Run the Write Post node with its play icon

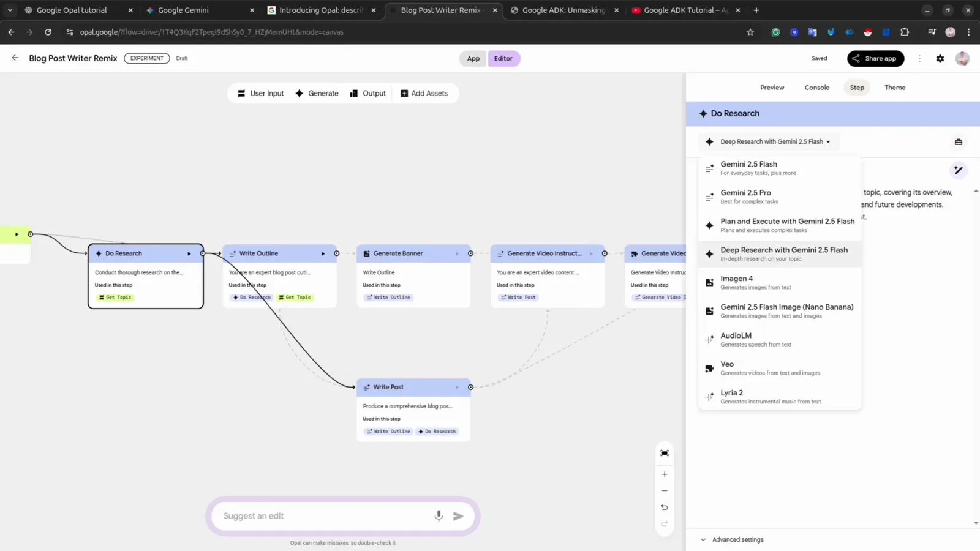click(457, 388)
